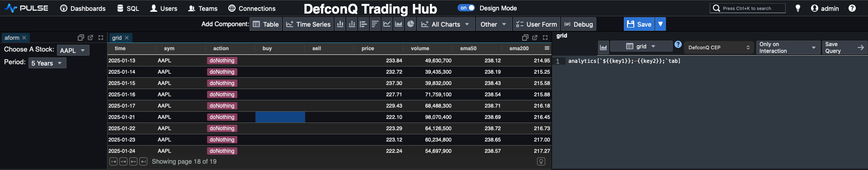Maximize the aform panel
868x170 pixels.
pos(101,38)
